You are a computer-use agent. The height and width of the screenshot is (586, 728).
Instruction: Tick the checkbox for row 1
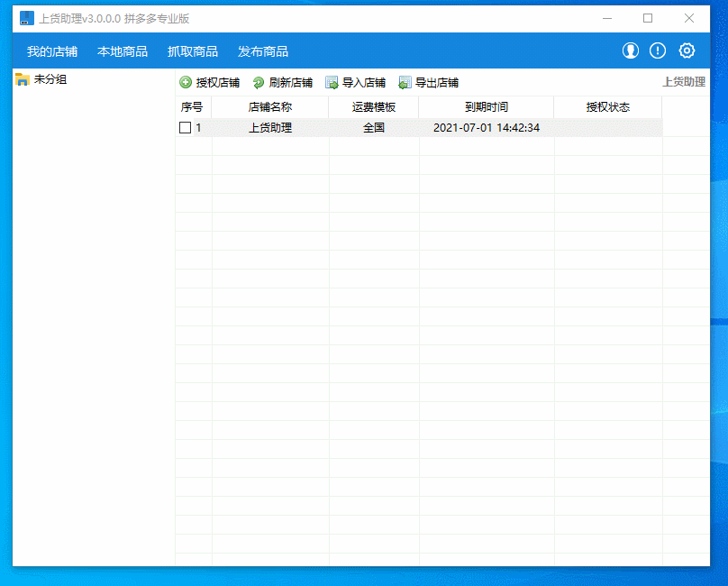tap(186, 127)
